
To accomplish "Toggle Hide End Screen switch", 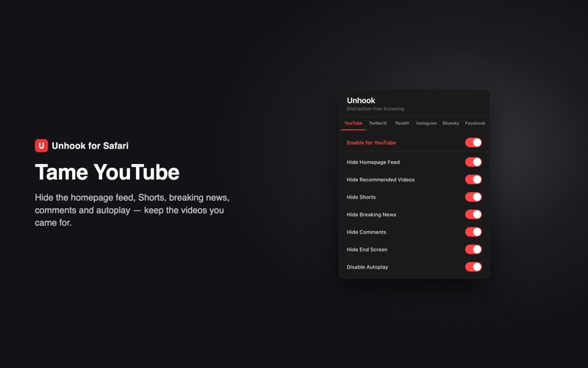I will (473, 250).
